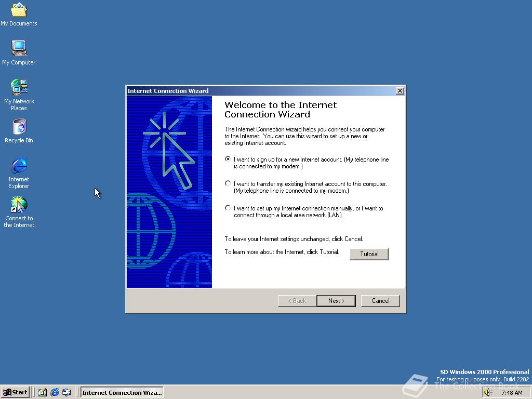Click the volume speaker tray icon
Image resolution: width=532 pixels, height=399 pixels.
488,393
